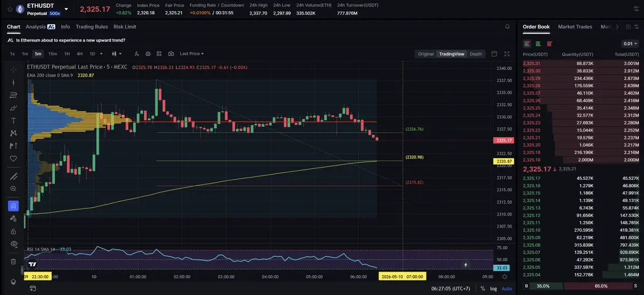This screenshot has width=644, height=295.
Task: Toggle magnet mode on the drawing toolbar
Action: [13, 206]
